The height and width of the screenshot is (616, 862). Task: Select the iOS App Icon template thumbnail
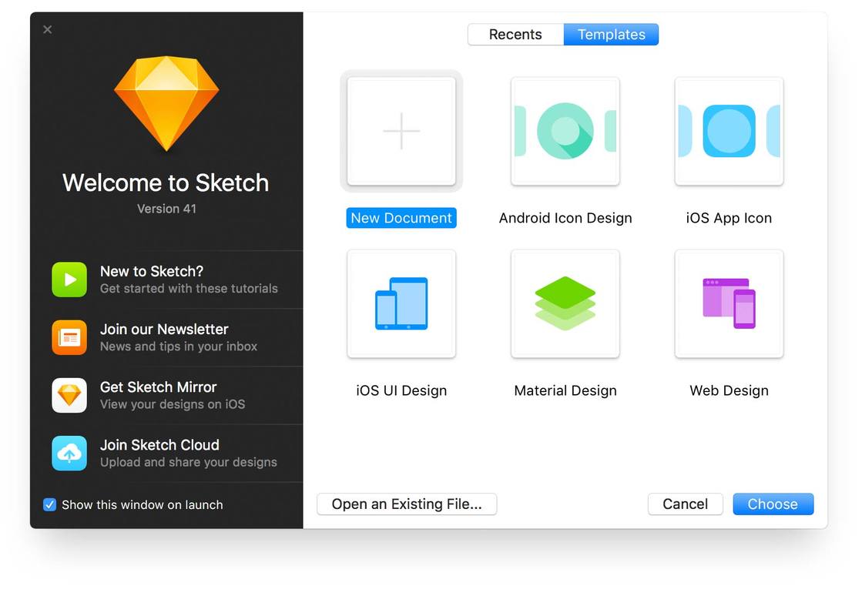(729, 132)
